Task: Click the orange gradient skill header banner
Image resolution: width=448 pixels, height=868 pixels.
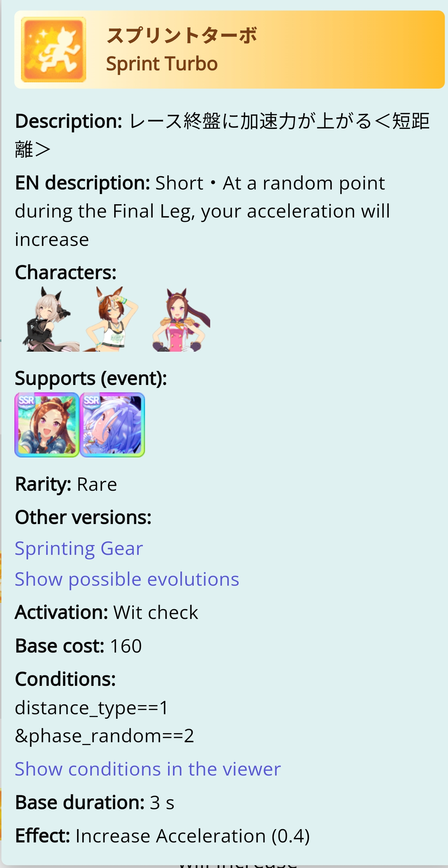Action: pos(229,50)
